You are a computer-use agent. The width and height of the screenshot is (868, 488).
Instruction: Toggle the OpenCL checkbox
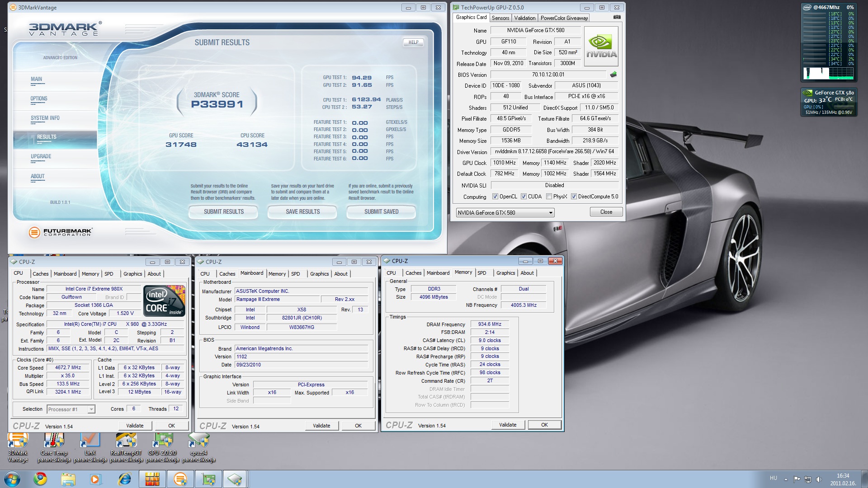(495, 197)
